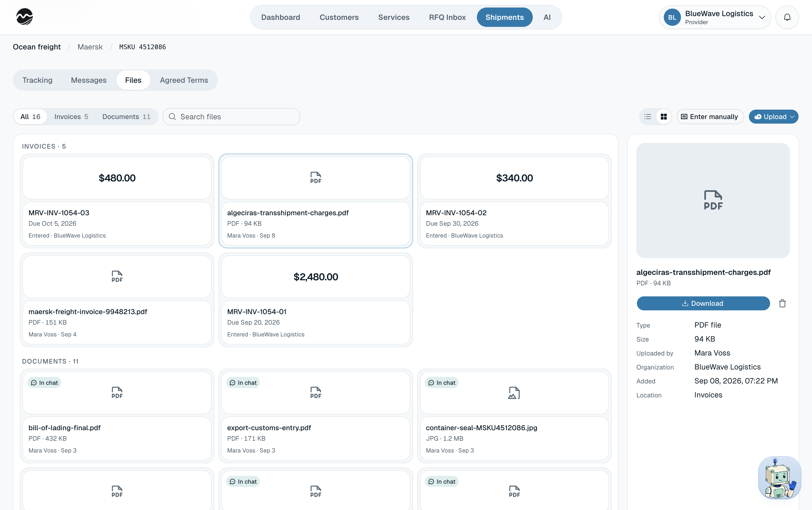Image resolution: width=812 pixels, height=510 pixels.
Task: Download algeciras-transshipment-charges.pdf
Action: coord(703,303)
